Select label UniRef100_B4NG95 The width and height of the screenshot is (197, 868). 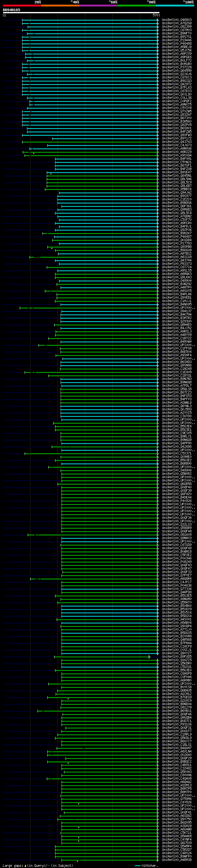coord(177,304)
